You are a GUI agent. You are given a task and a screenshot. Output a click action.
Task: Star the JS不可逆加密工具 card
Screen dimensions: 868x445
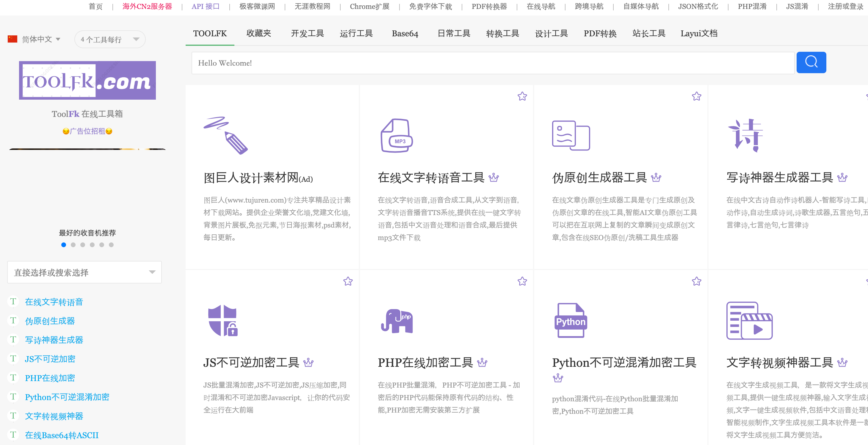tap(348, 281)
